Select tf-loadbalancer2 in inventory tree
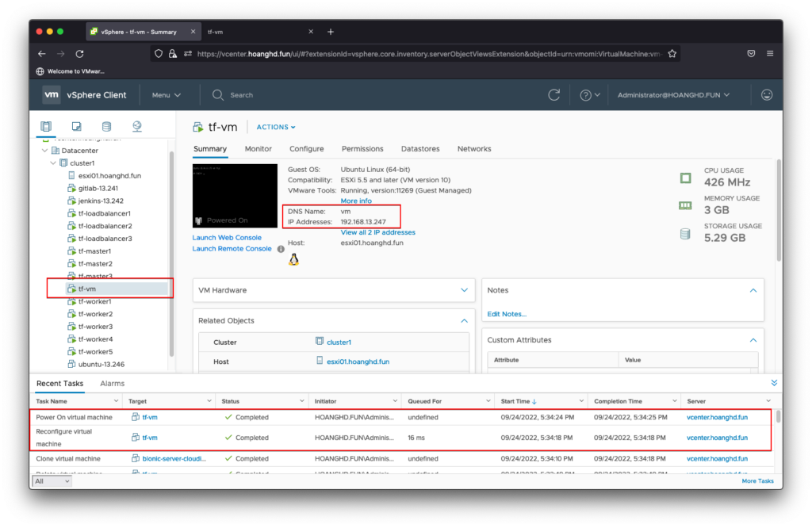The width and height of the screenshot is (812, 528). [x=105, y=226]
